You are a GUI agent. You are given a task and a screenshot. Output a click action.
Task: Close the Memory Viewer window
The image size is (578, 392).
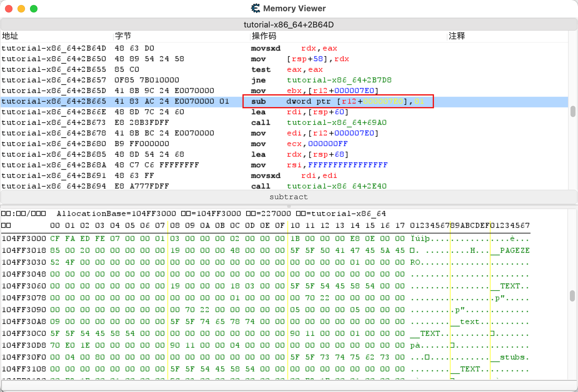click(9, 9)
